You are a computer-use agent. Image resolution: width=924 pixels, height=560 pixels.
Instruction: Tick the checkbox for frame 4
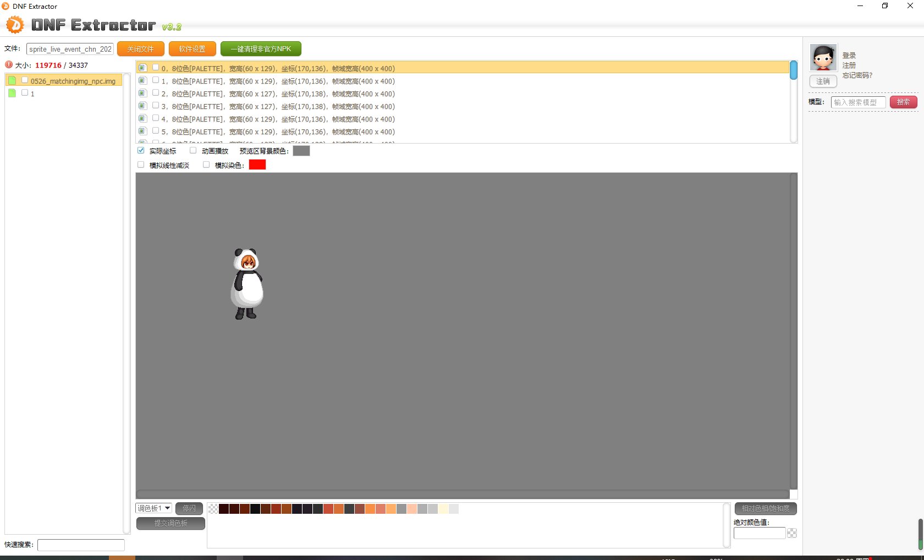coord(156,118)
